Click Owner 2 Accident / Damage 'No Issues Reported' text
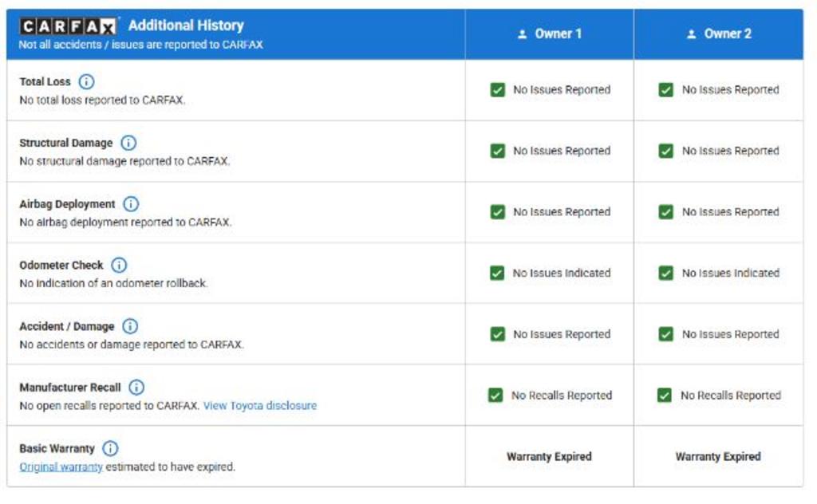 pyautogui.click(x=731, y=334)
